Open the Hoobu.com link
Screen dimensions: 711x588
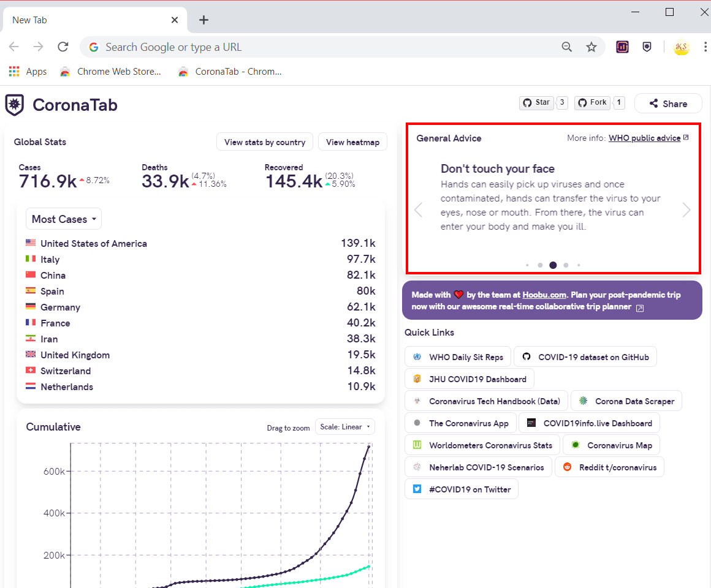(x=544, y=295)
